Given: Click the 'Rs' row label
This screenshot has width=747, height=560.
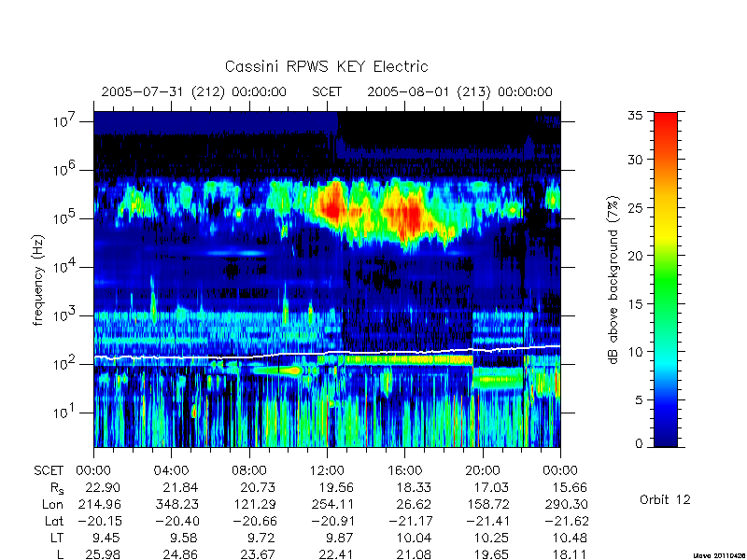Looking at the screenshot, I should click(57, 488).
